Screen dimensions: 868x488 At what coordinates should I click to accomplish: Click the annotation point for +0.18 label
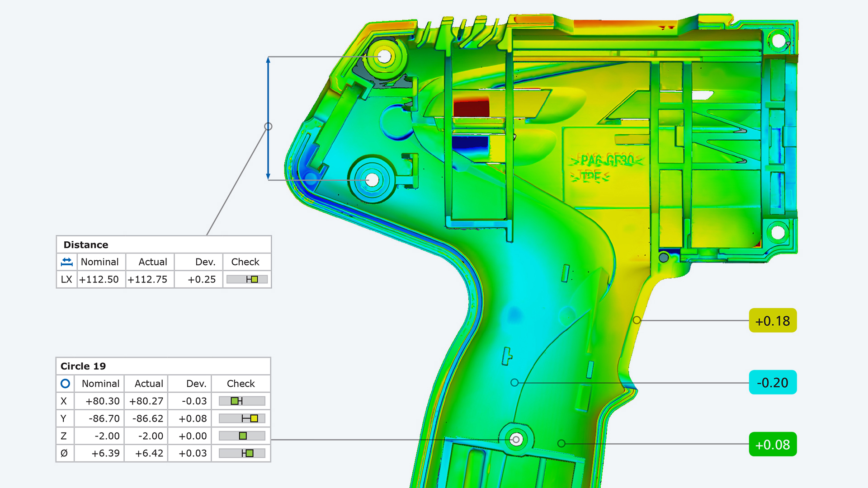(637, 320)
